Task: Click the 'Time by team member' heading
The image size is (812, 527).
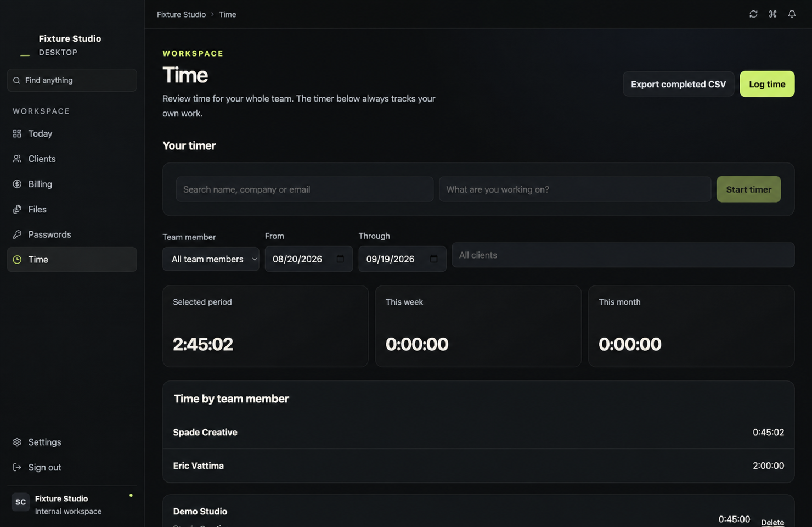Action: point(232,399)
